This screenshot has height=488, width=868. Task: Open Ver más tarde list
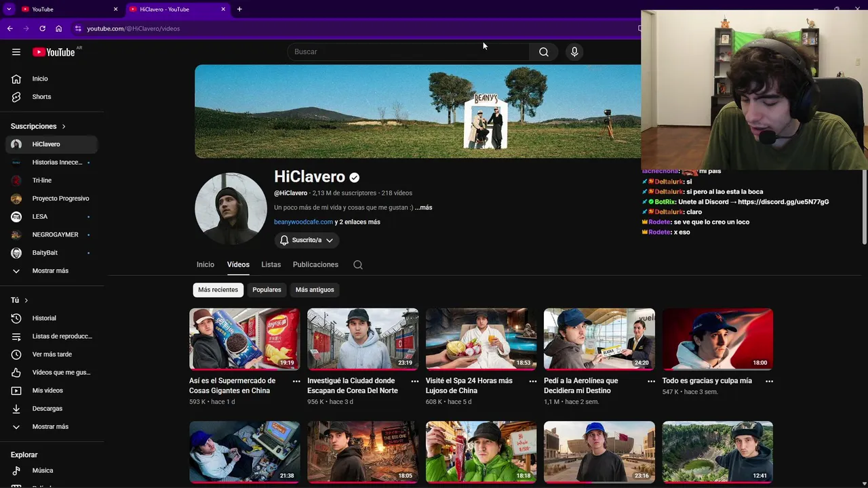click(x=52, y=354)
